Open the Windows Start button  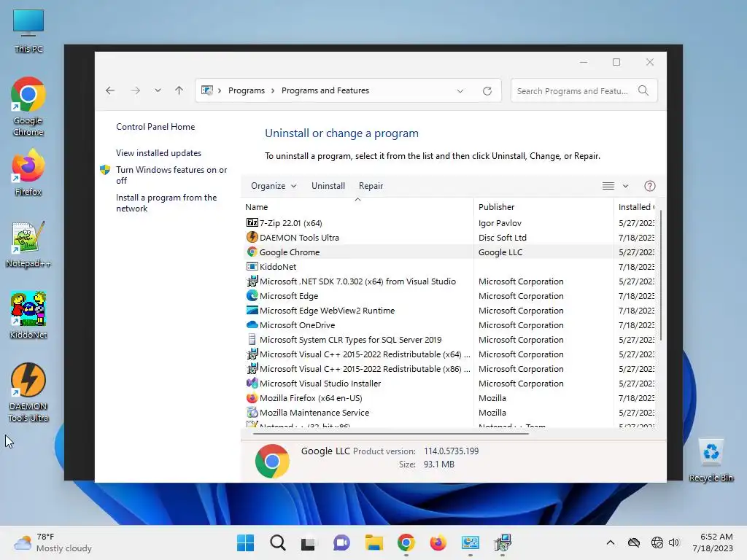[x=245, y=542]
